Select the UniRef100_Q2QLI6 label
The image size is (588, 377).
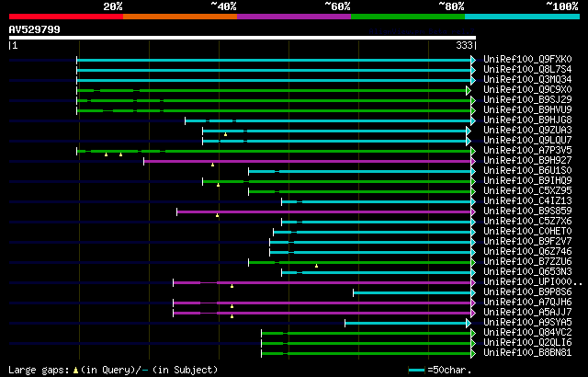click(x=527, y=343)
